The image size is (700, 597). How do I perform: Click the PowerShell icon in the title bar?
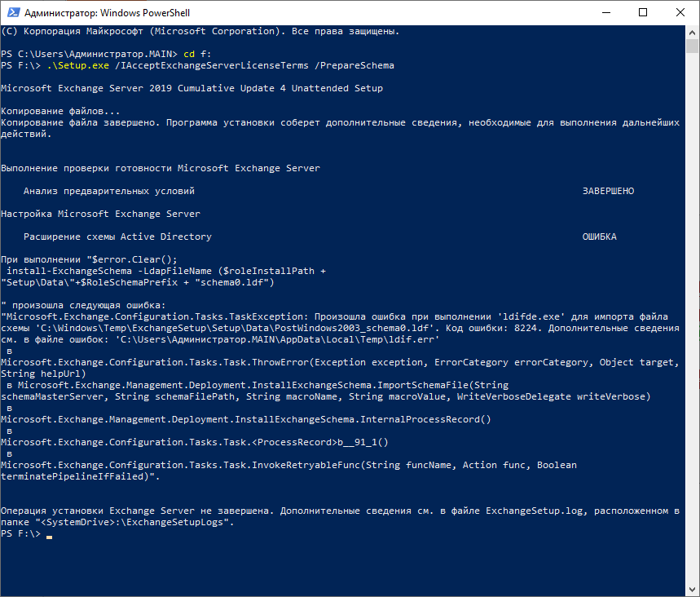point(13,12)
